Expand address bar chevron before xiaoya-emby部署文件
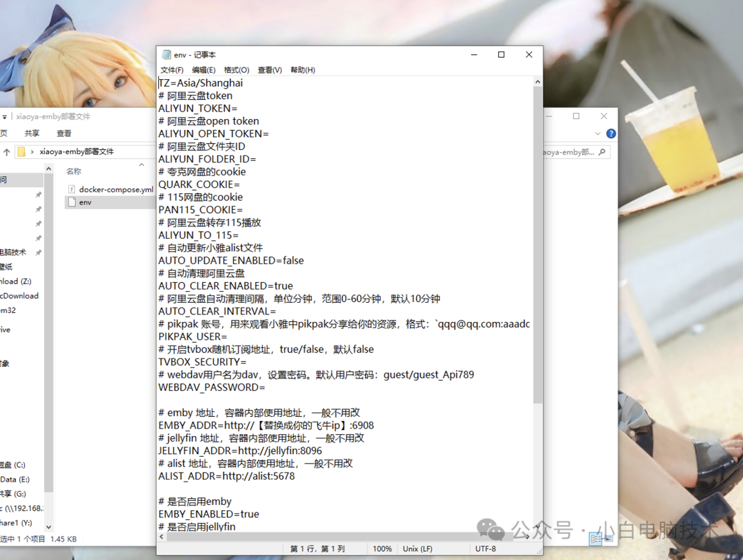This screenshot has height=560, width=743. tap(32, 151)
